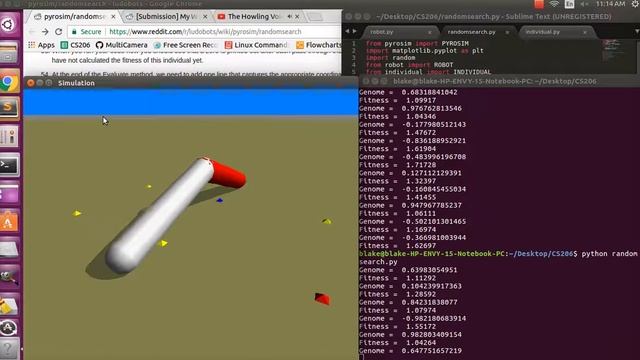Viewport: 640px width, 360px height.
Task: Open the MultiCamera GitHub bookmark
Action: click(x=121, y=45)
